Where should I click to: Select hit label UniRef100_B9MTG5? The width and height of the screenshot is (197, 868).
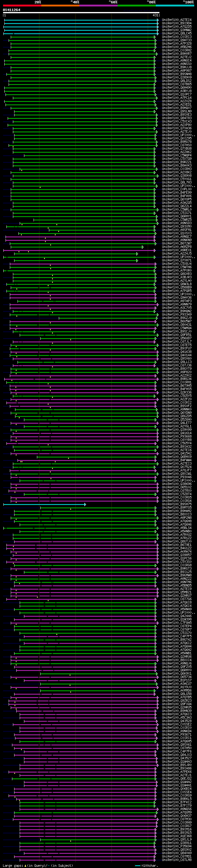(x=177, y=508)
